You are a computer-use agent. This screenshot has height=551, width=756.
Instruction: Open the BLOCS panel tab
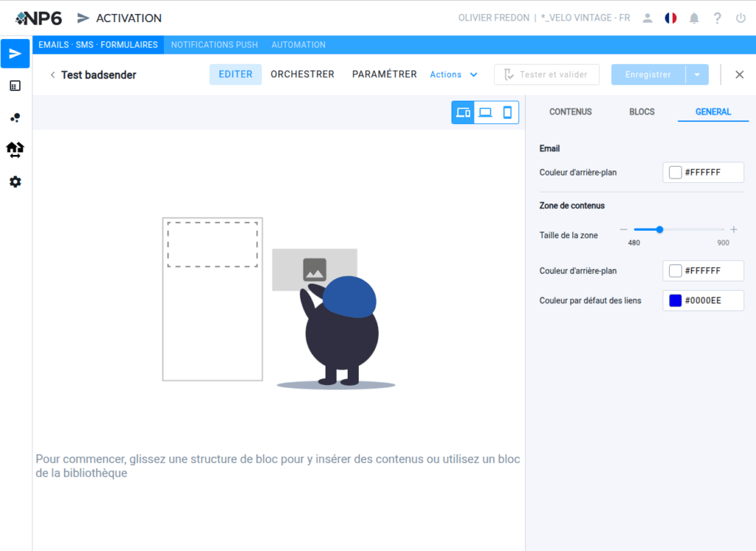coord(642,111)
